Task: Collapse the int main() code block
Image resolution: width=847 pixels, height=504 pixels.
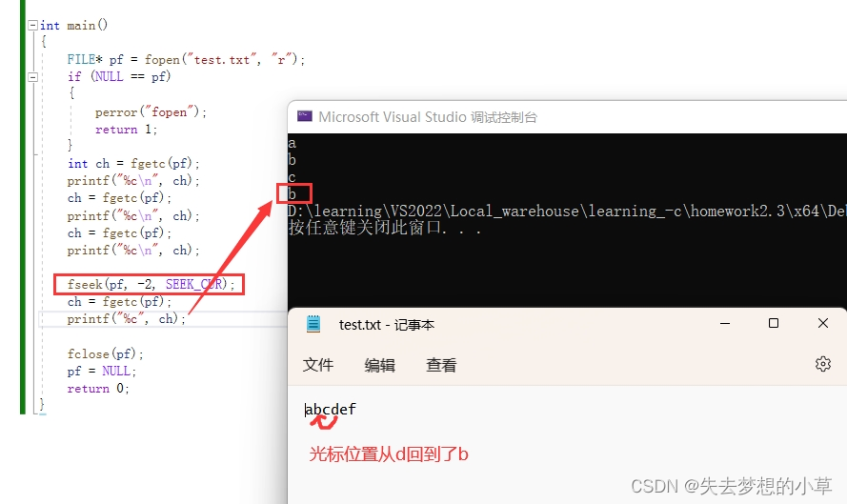Action: point(33,26)
